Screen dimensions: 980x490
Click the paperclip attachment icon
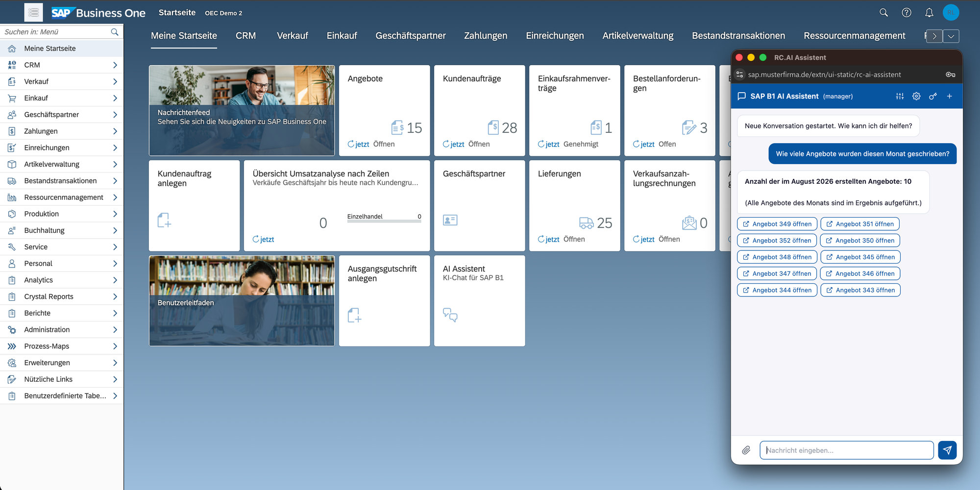pos(746,450)
